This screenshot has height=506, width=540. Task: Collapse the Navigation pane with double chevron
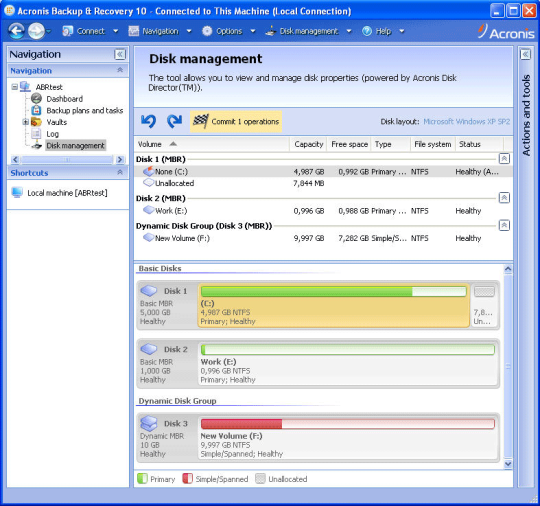coord(120,54)
